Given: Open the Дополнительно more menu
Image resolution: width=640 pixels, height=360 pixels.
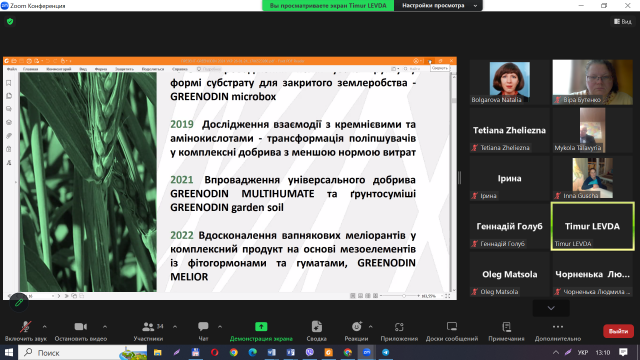Looking at the screenshot, I should coord(558,331).
